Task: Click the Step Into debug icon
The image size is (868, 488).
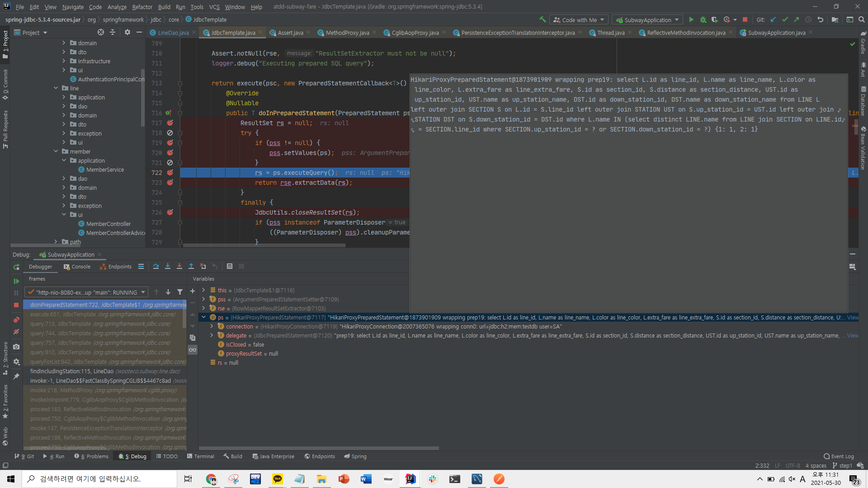Action: pyautogui.click(x=168, y=267)
